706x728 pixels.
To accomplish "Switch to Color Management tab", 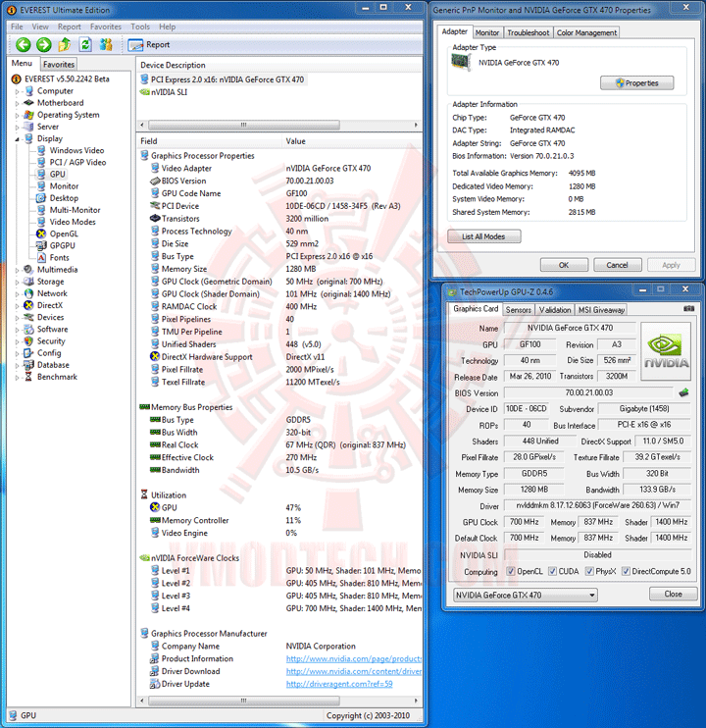I will click(586, 32).
